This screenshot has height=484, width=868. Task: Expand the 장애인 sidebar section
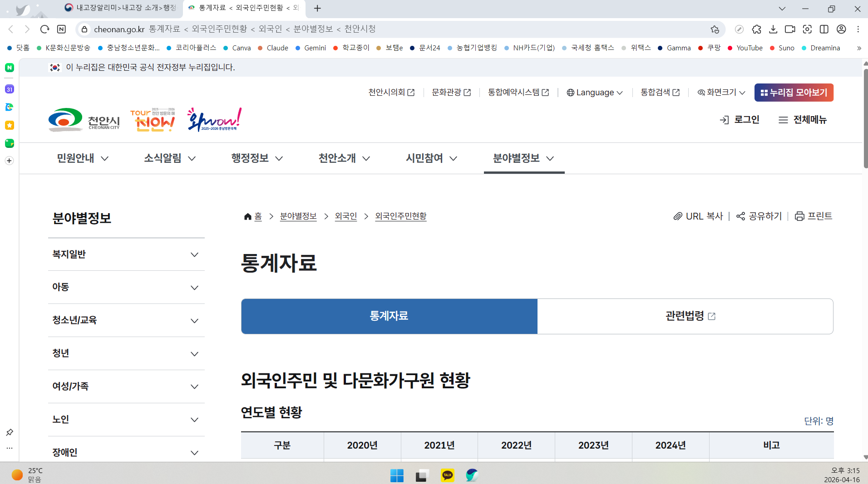click(x=195, y=452)
